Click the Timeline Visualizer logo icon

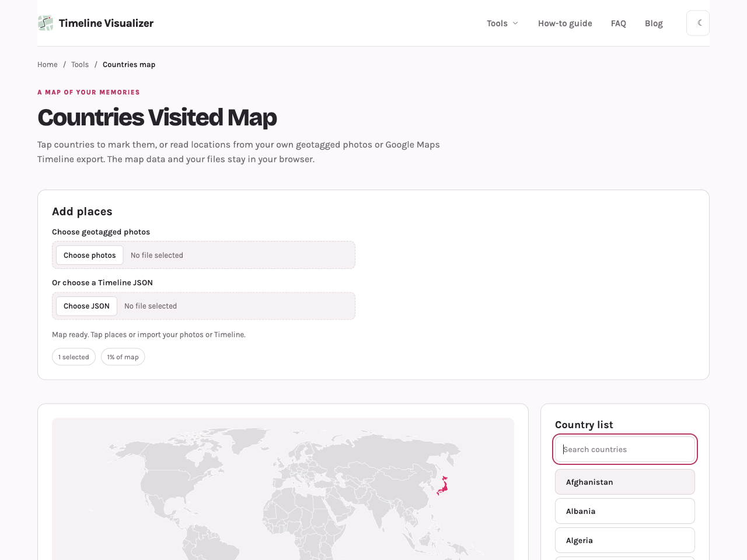[46, 23]
